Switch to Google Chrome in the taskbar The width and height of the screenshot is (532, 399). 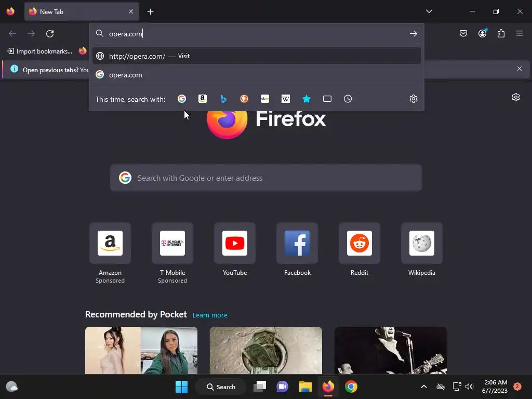click(351, 387)
